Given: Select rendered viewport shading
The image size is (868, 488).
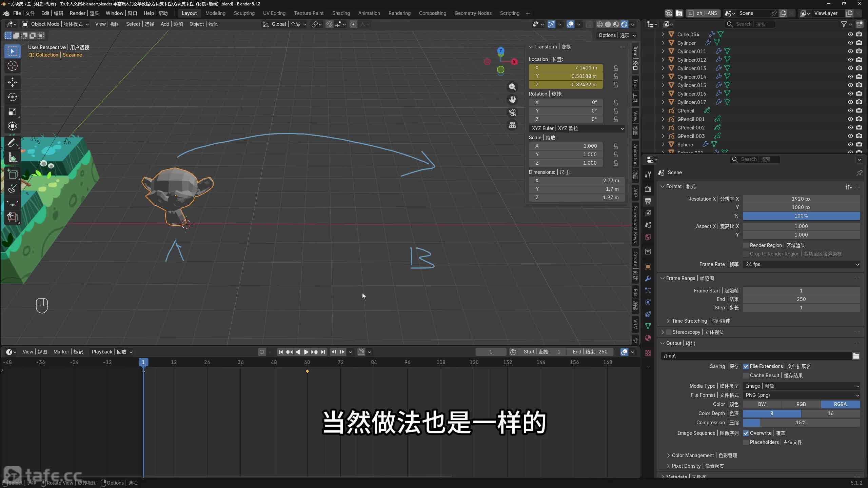Looking at the screenshot, I should (624, 24).
